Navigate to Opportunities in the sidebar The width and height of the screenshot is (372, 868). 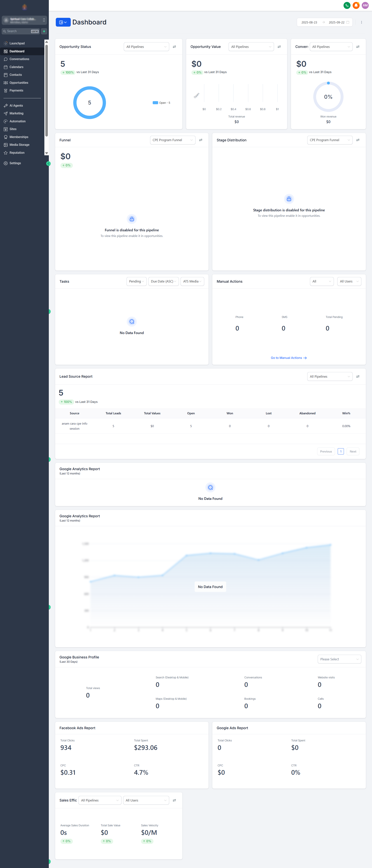coord(19,83)
